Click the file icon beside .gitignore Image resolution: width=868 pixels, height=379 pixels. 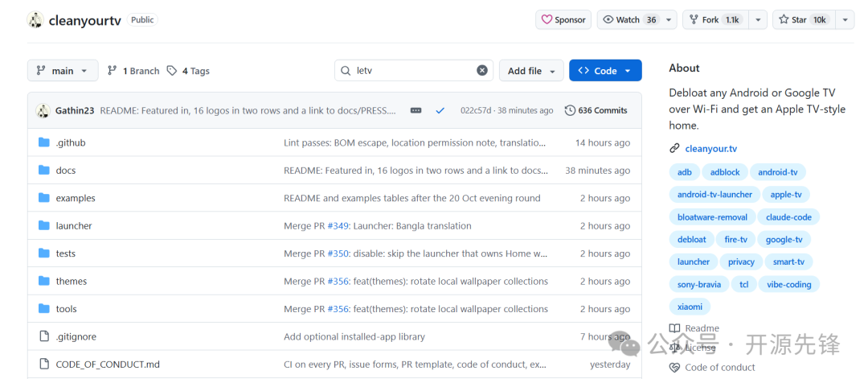coord(44,336)
